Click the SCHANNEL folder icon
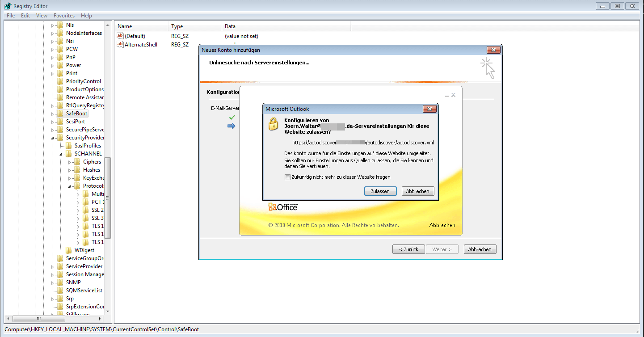 point(69,154)
